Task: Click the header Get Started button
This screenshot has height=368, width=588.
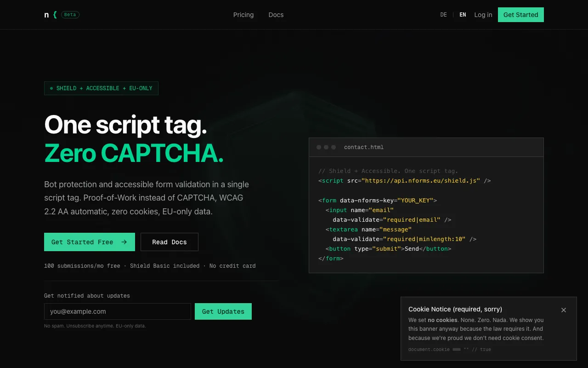Action: point(521,15)
